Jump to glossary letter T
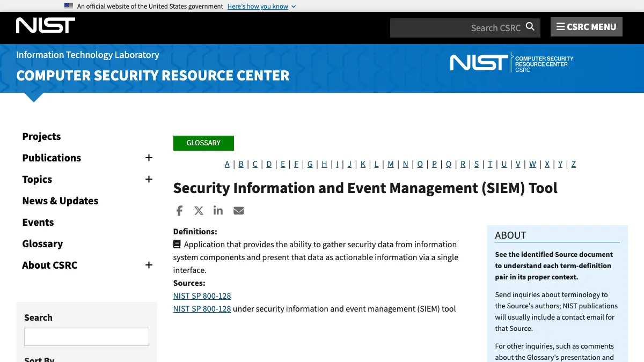 pyautogui.click(x=490, y=164)
